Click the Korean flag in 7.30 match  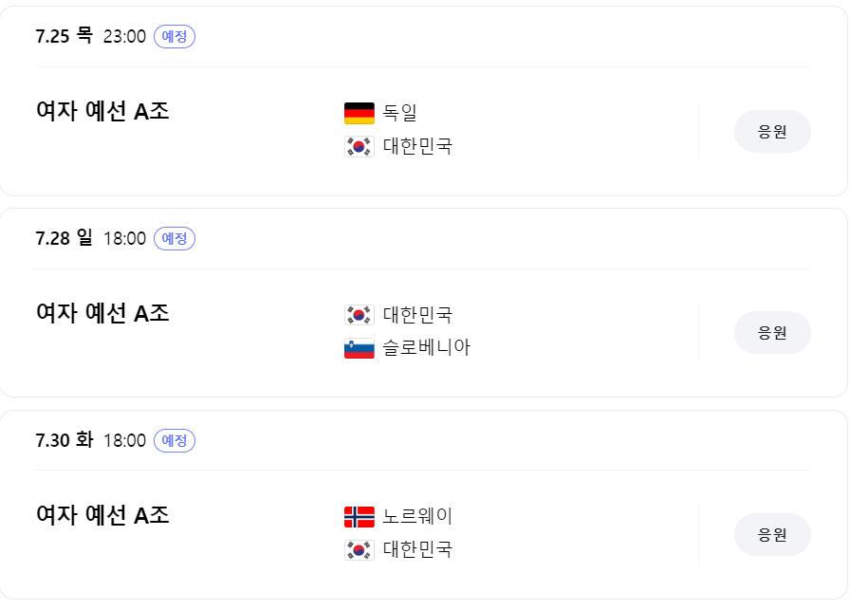click(359, 549)
